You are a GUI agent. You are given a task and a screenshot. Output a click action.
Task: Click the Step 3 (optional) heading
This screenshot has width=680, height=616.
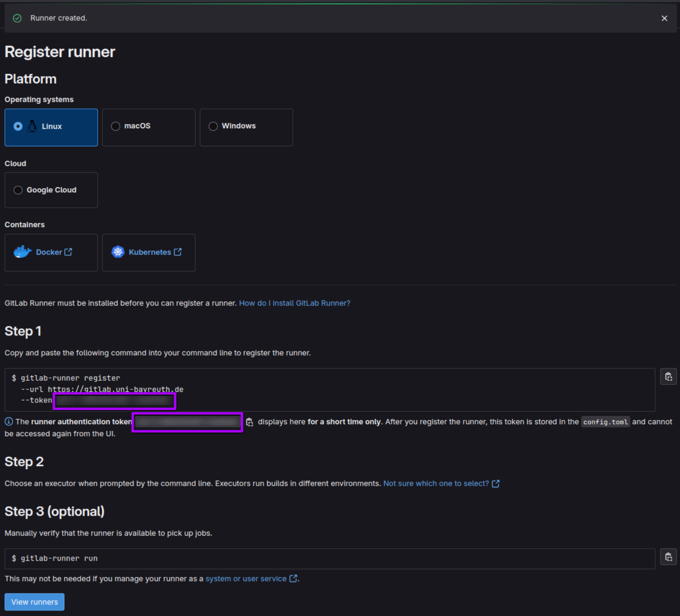coord(54,512)
